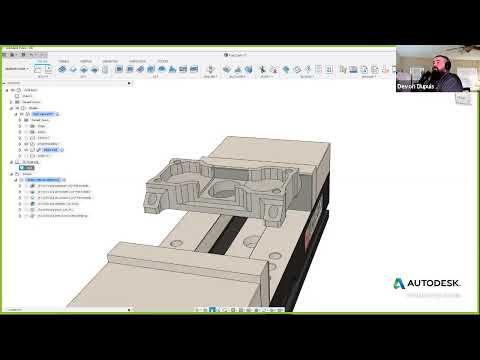
Task: Select the scissors icon in the ribbon
Action: 262,69
